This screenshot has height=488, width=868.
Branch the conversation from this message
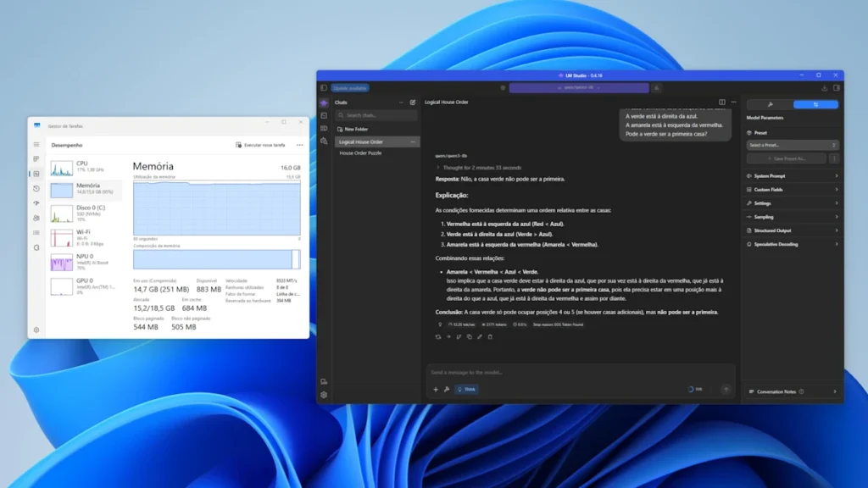pyautogui.click(x=459, y=337)
